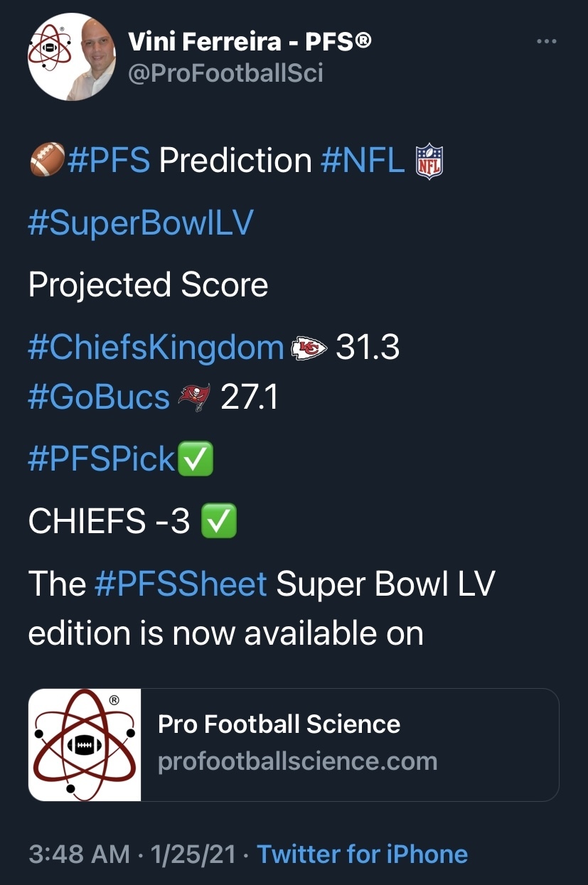Open the #PFSPick hashtag
Screen dimensions: 588x885
coord(102,459)
